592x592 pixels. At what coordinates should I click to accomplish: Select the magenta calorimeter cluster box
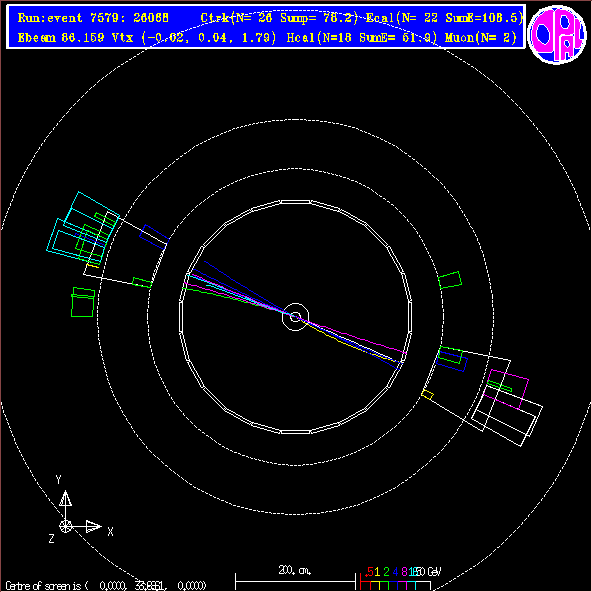506,390
